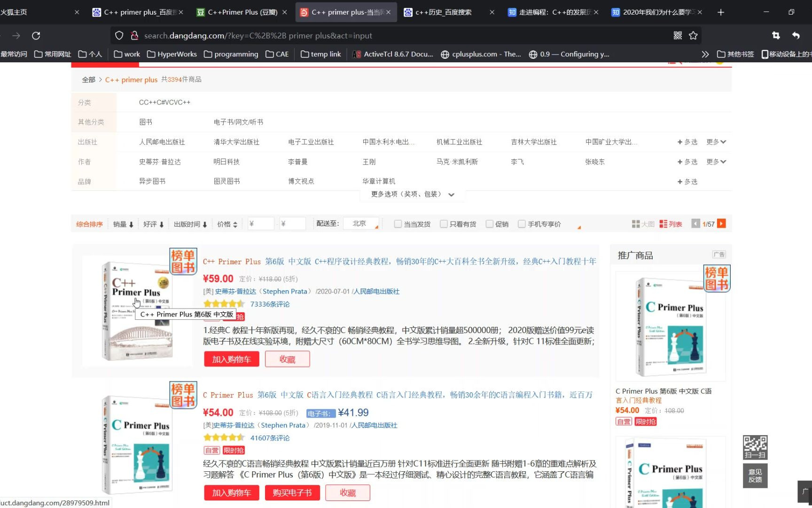Close the C++Primer Plus (豆瓣) tab
The image size is (812, 508).
tap(284, 12)
